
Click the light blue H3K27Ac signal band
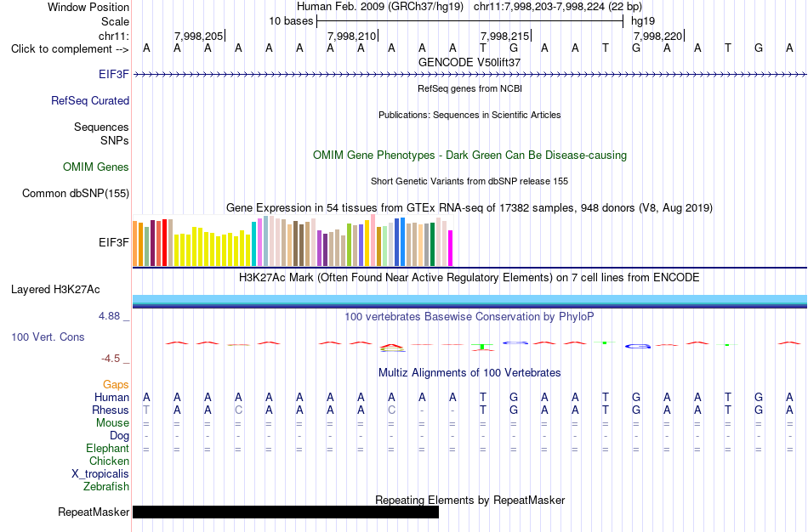[x=469, y=299]
